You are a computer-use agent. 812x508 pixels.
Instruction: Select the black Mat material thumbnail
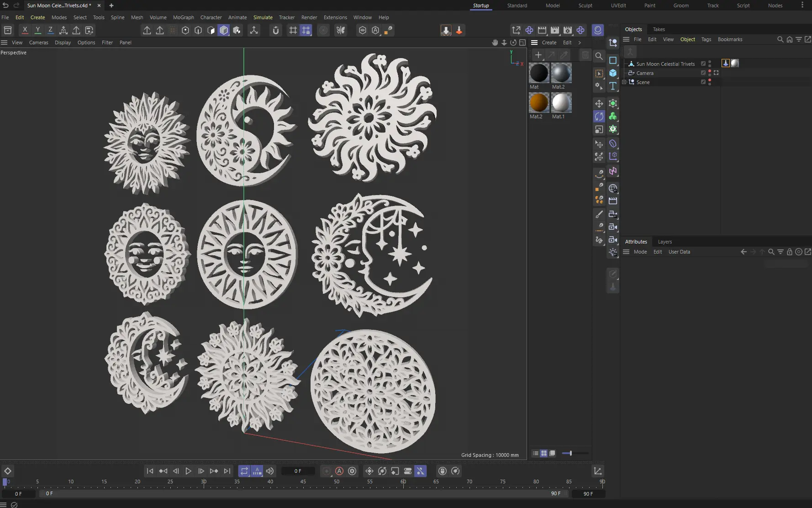(x=539, y=73)
